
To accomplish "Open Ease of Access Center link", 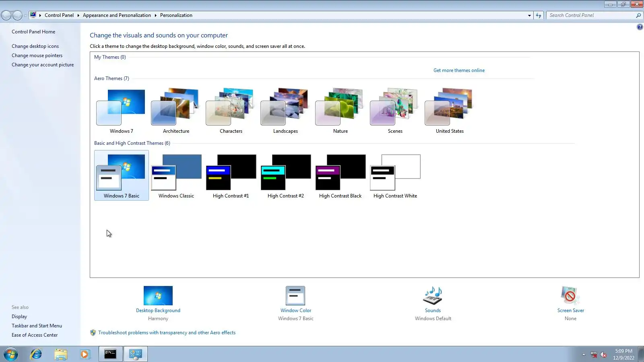I will pos(35,335).
